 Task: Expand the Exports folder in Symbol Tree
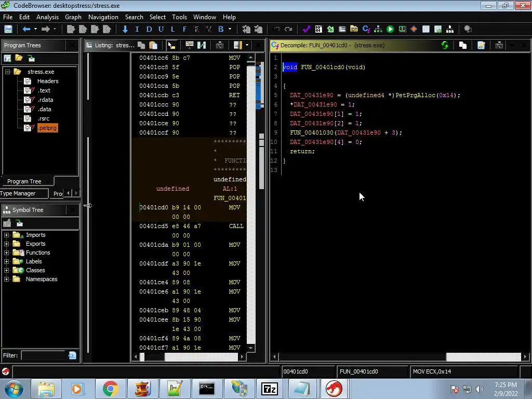6,244
